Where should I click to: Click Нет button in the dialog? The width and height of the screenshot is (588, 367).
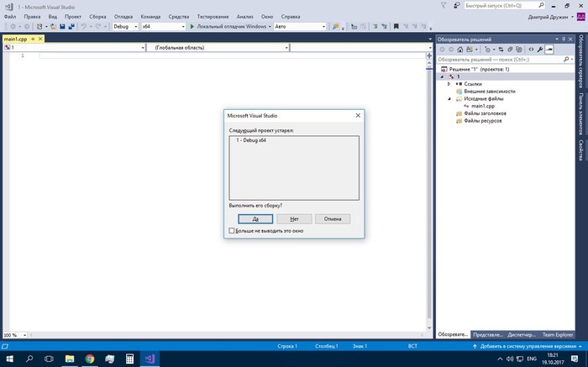coord(294,219)
